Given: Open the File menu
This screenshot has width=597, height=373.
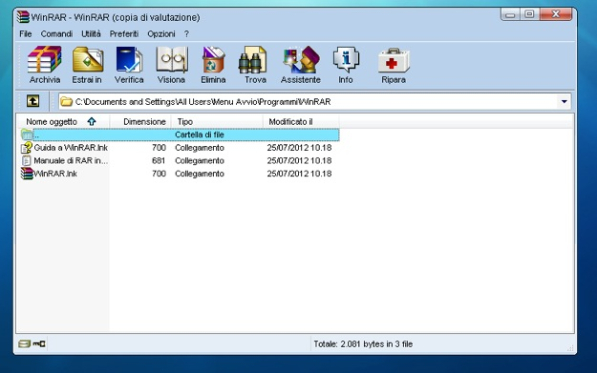Looking at the screenshot, I should (26, 34).
